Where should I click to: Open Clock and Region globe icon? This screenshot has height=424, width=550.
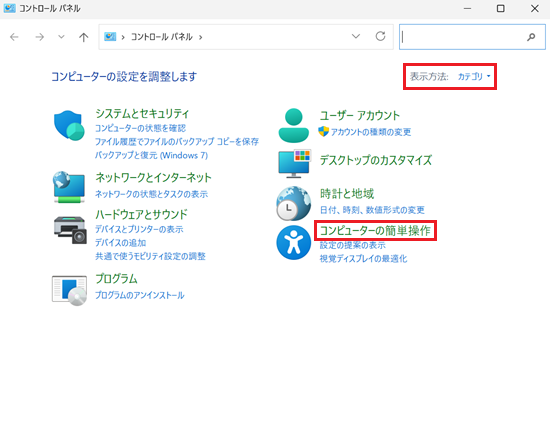294,203
